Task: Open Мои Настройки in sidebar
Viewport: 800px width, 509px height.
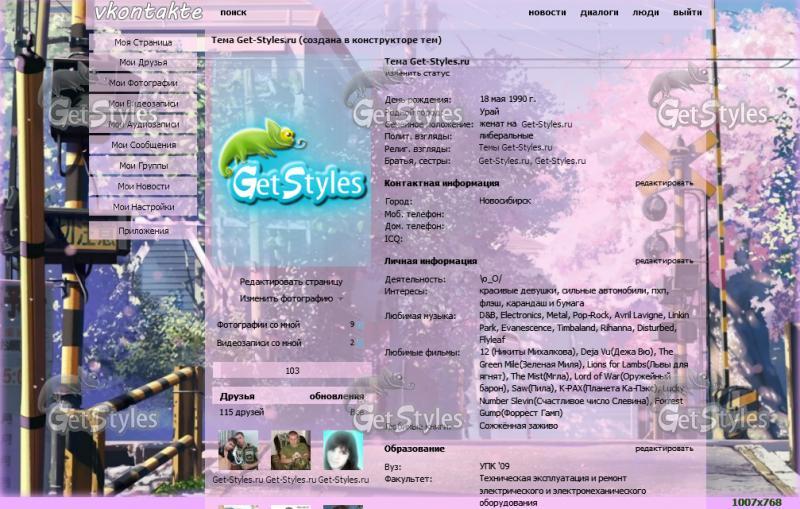Action: [143, 207]
